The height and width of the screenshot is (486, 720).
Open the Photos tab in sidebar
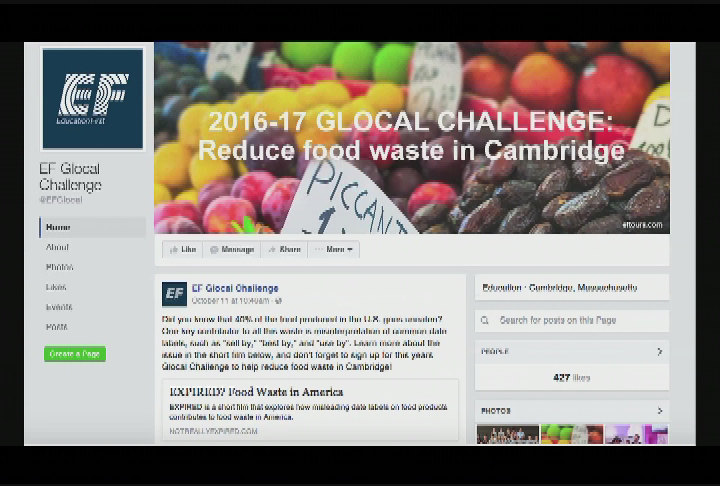59,267
